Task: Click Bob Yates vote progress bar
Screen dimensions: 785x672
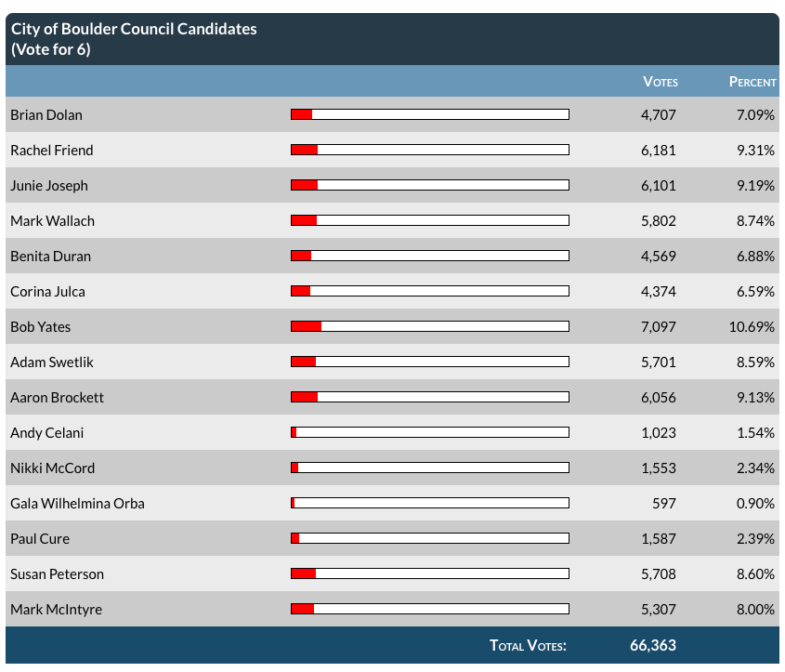Action: coord(429,326)
